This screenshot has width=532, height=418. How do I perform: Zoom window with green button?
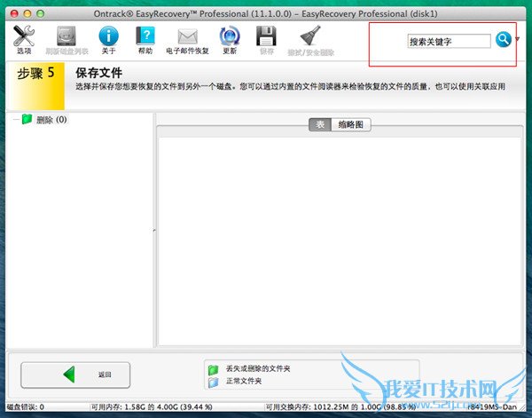point(41,14)
